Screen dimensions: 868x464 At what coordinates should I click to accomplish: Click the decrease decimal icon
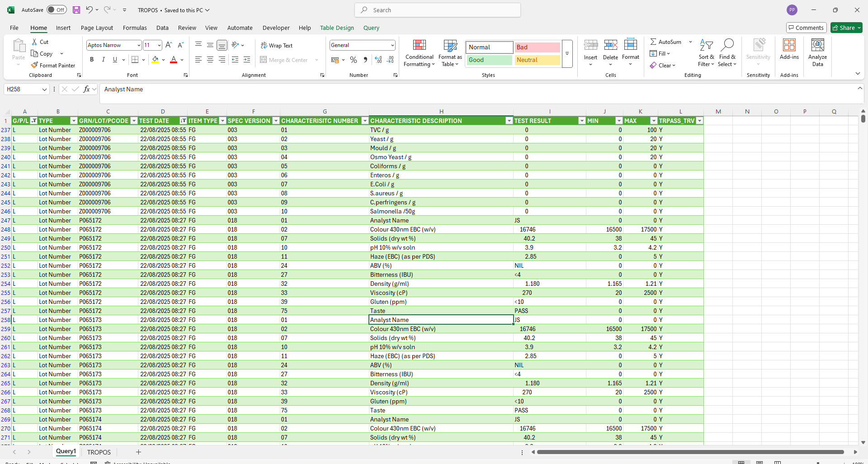coord(391,60)
